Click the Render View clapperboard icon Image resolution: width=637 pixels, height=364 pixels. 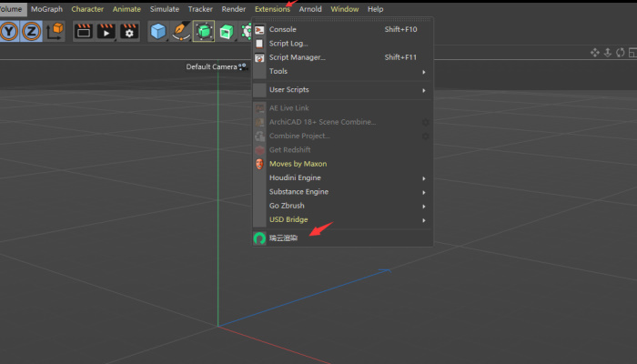84,32
